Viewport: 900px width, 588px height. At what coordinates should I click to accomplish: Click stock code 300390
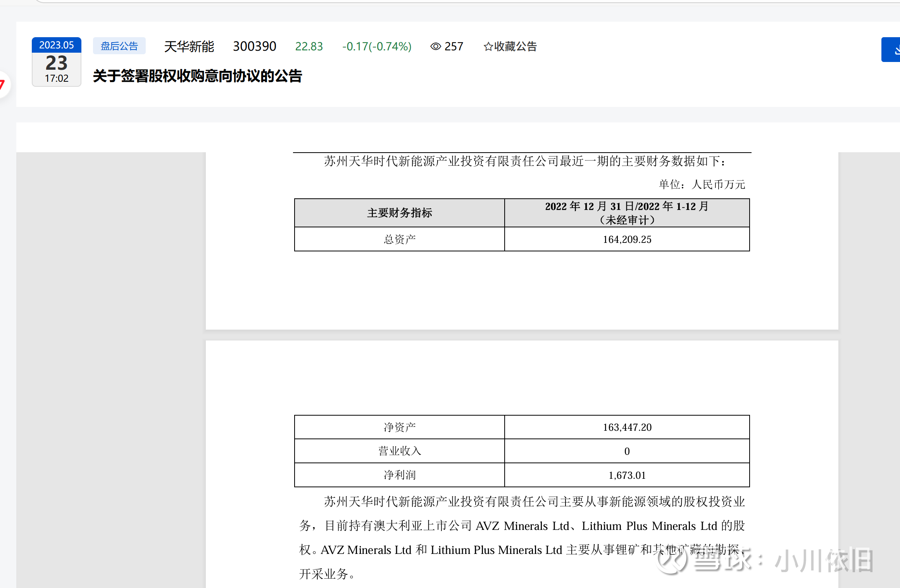tap(254, 46)
